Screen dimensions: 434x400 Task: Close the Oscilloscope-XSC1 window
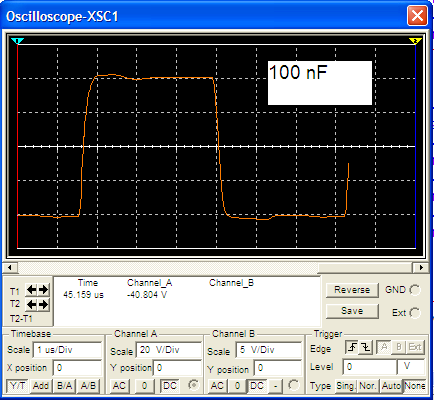pos(417,16)
